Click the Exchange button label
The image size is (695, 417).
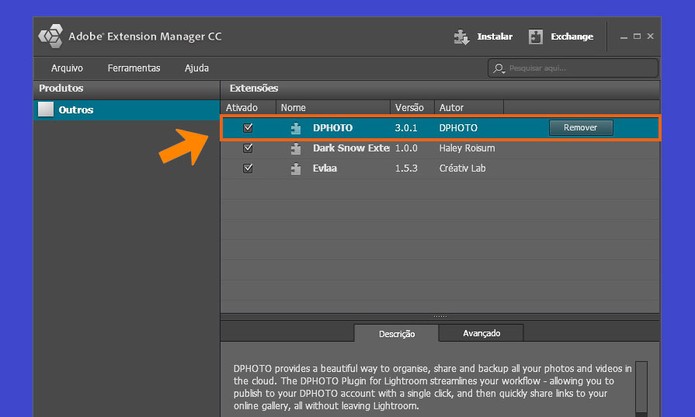(x=572, y=37)
